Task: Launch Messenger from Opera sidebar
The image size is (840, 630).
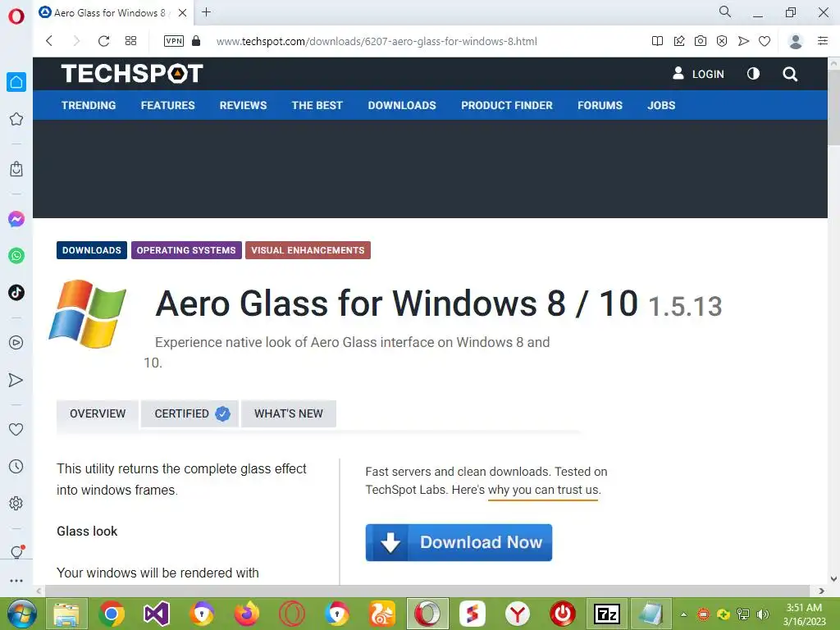Action: click(x=16, y=218)
